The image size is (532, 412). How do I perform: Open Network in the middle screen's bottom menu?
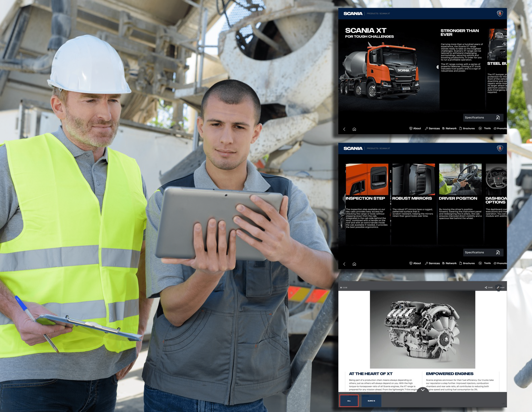(449, 263)
